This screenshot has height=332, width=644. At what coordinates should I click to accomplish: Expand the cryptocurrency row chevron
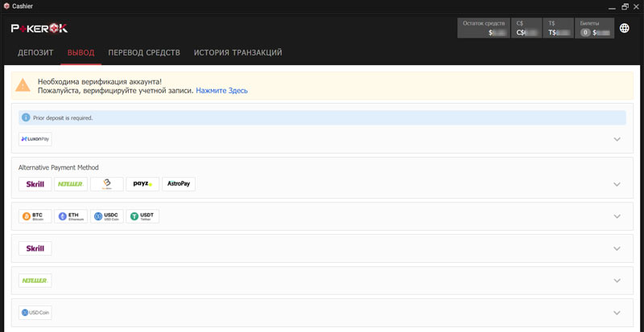pos(617,216)
